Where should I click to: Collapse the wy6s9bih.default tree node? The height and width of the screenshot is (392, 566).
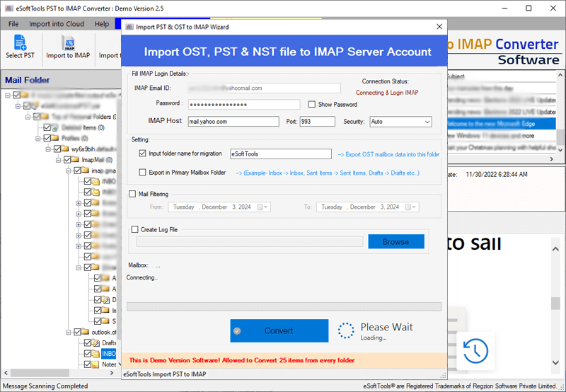[48, 149]
